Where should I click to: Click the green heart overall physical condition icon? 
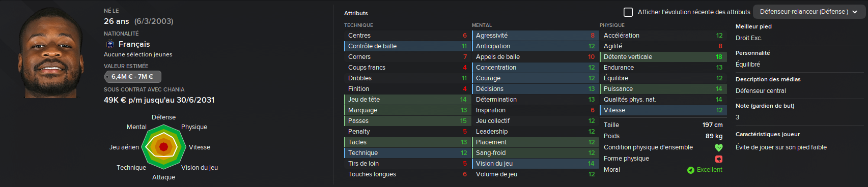pyautogui.click(x=719, y=148)
